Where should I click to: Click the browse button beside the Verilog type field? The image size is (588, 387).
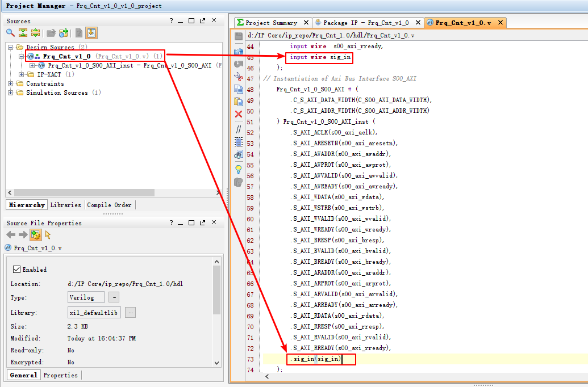[114, 297]
